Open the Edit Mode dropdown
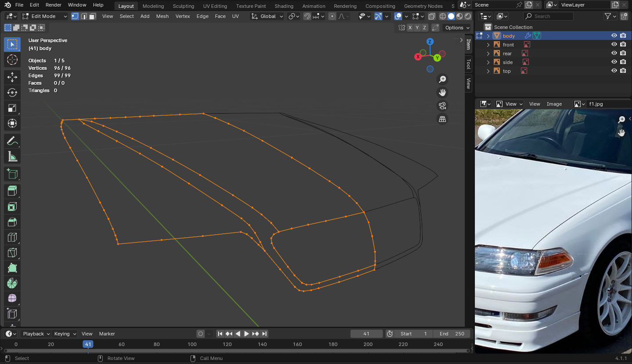The height and width of the screenshot is (364, 632). [45, 16]
